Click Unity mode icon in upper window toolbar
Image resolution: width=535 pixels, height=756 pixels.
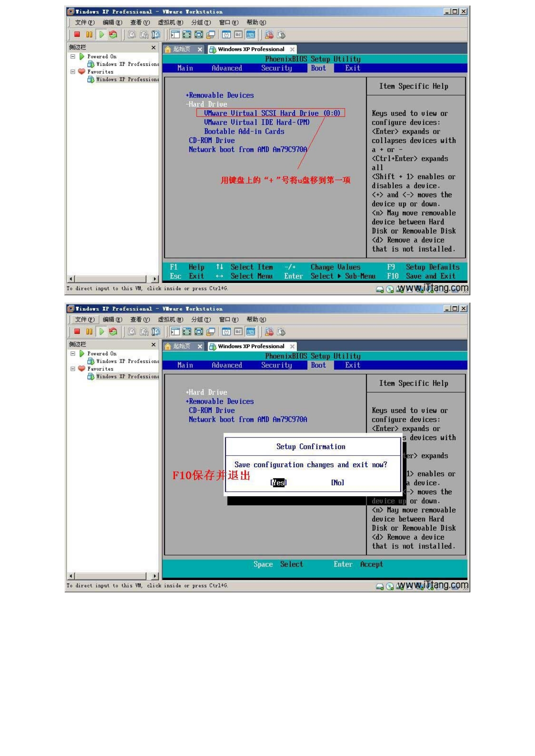(x=211, y=34)
